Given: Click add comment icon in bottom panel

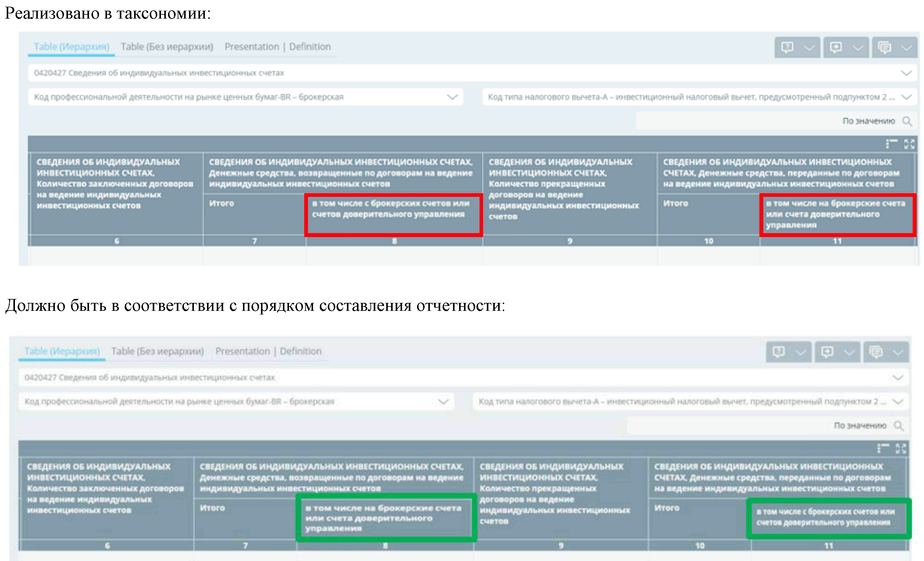Looking at the screenshot, I should (827, 352).
